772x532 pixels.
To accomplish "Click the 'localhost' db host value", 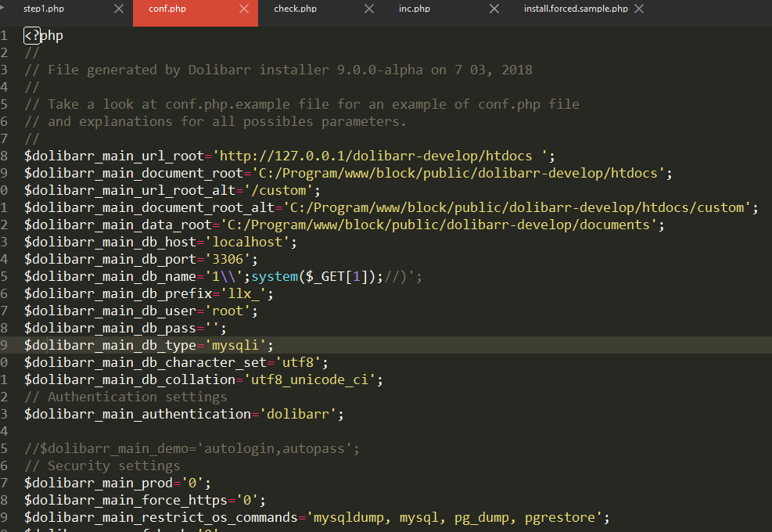I will click(x=247, y=243).
